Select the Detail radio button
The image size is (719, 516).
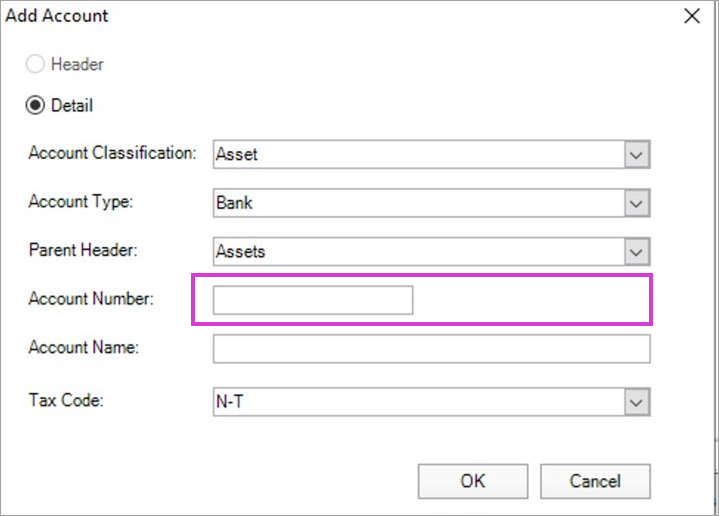pos(36,105)
